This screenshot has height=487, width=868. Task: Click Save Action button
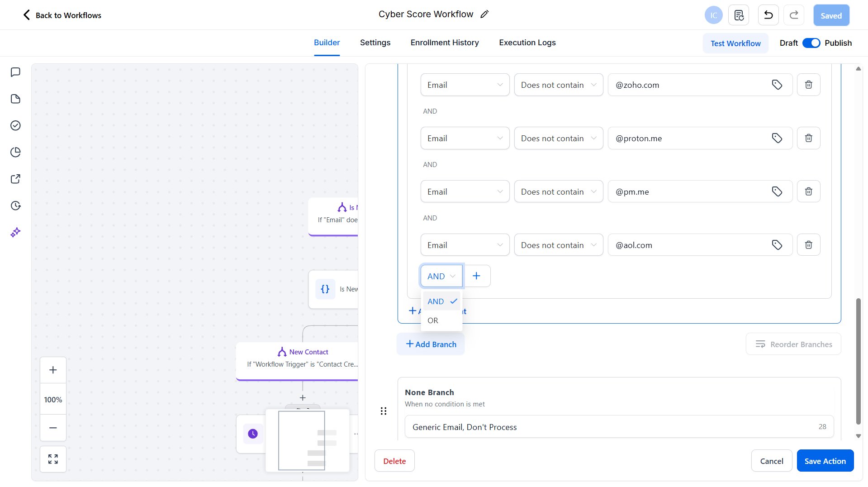coord(825,461)
